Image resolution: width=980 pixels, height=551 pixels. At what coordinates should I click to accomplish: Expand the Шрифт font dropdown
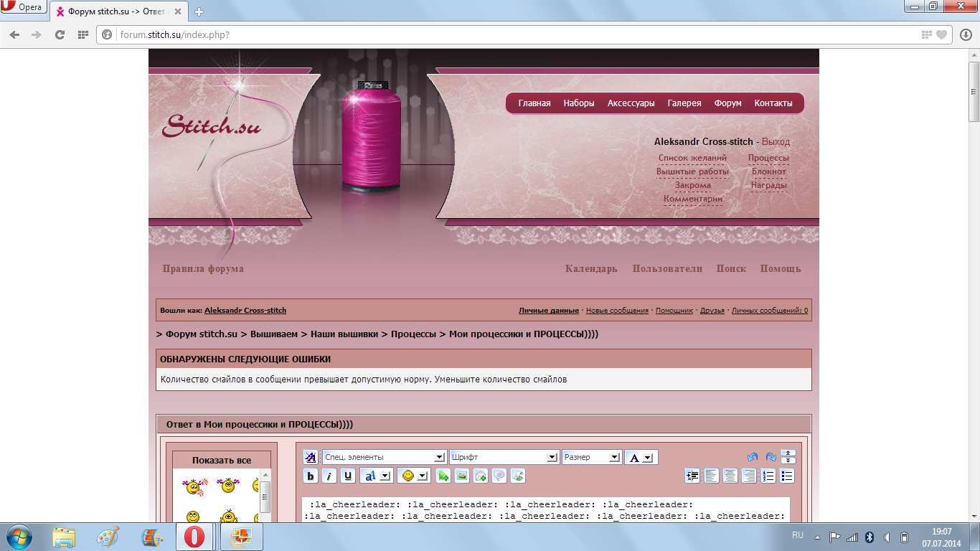pos(504,457)
